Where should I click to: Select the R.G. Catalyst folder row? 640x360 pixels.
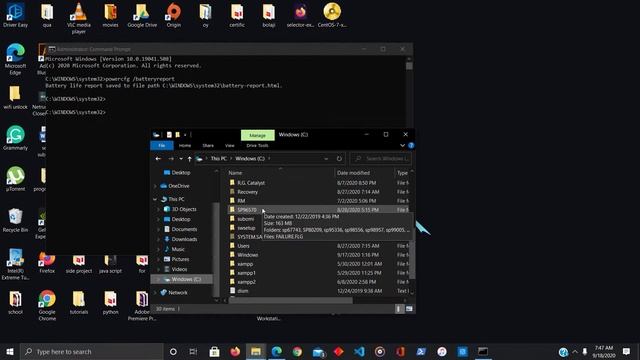[x=318, y=183]
